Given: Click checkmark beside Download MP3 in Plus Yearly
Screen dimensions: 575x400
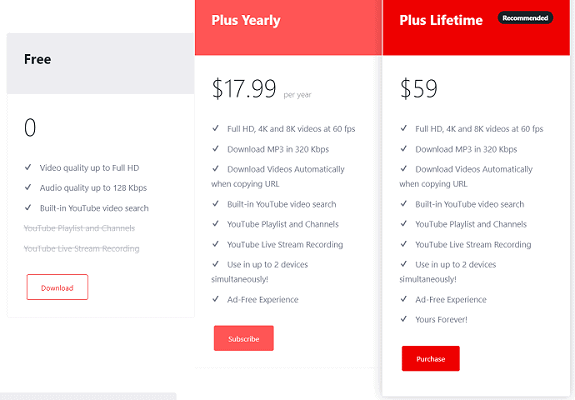Looking at the screenshot, I should click(216, 148).
